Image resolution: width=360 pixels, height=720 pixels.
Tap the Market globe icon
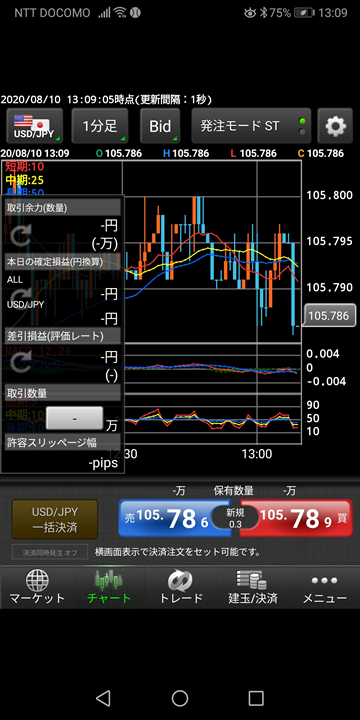click(x=37, y=580)
